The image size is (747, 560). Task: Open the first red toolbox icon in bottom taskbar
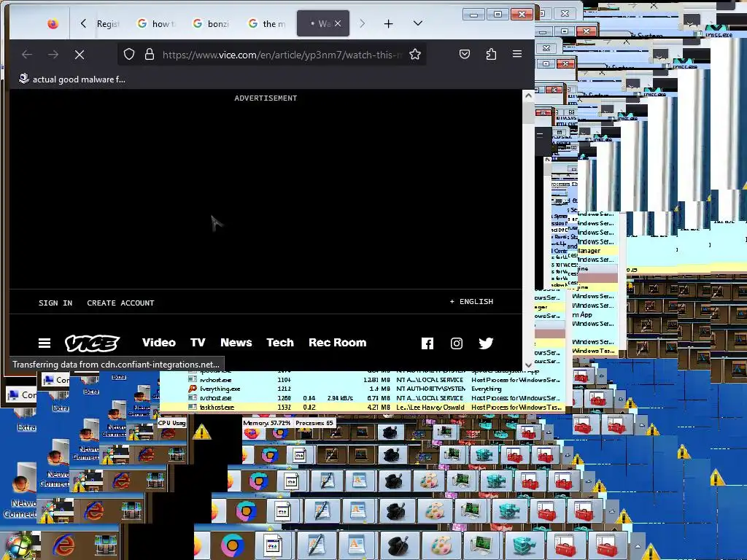point(564,545)
